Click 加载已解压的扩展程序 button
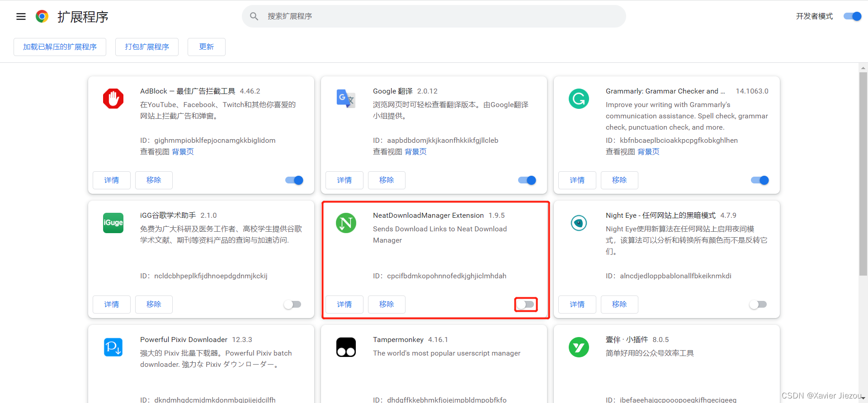This screenshot has width=868, height=403. click(x=60, y=47)
